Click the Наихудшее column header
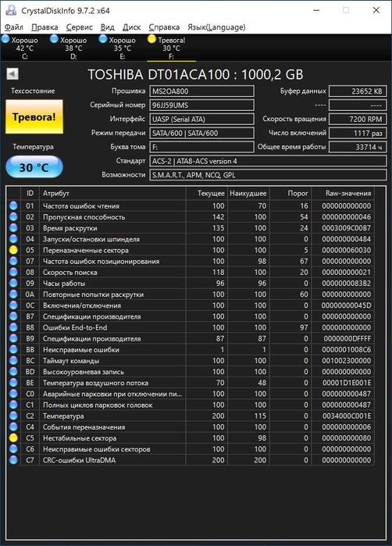The height and width of the screenshot is (546, 392). pyautogui.click(x=248, y=193)
